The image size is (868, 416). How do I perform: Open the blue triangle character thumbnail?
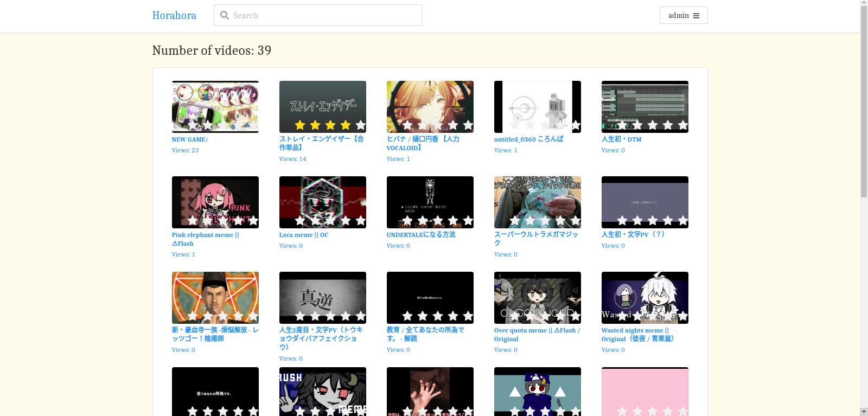[538, 392]
